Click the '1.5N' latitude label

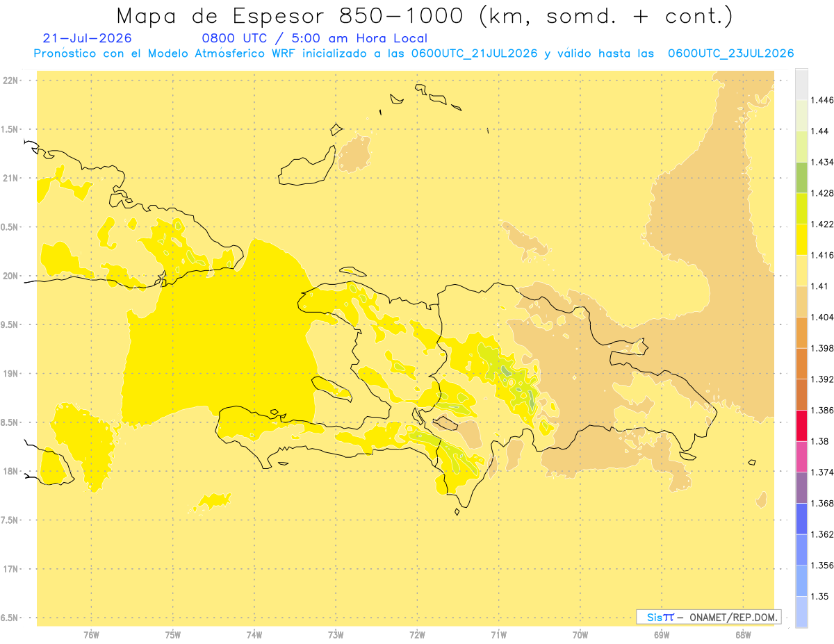click(10, 129)
